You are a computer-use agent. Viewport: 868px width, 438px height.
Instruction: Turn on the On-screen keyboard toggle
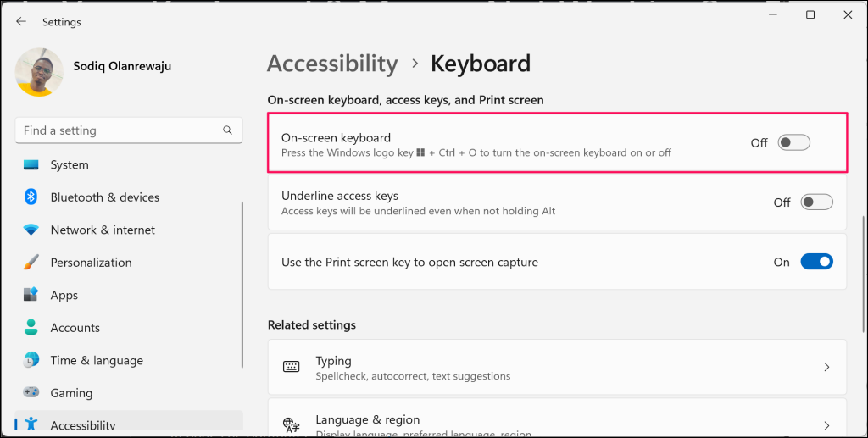(794, 143)
